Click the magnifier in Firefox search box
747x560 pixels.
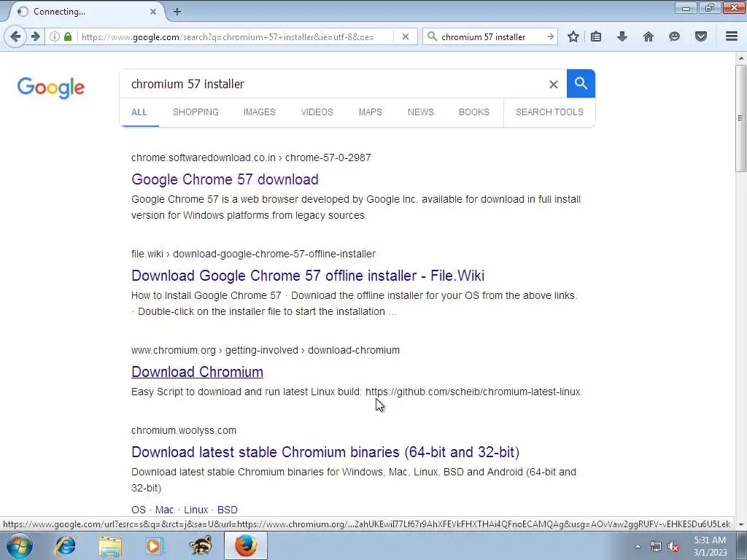(432, 36)
